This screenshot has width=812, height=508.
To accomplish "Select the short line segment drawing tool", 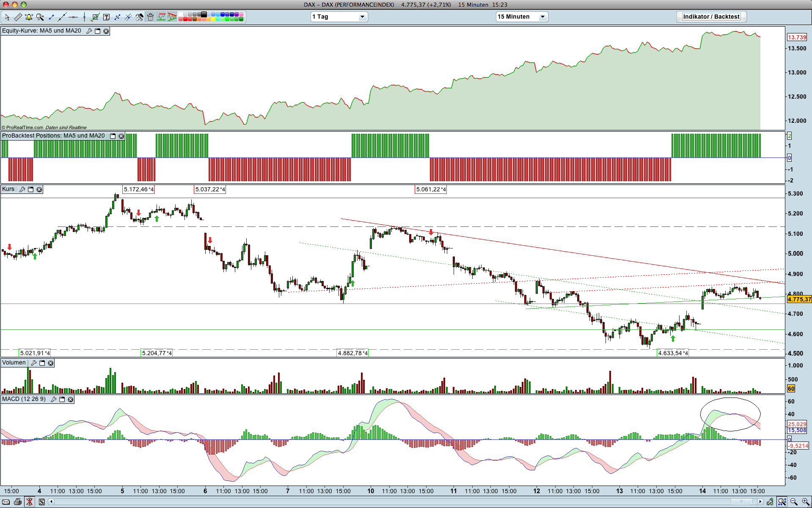I will tap(51, 17).
